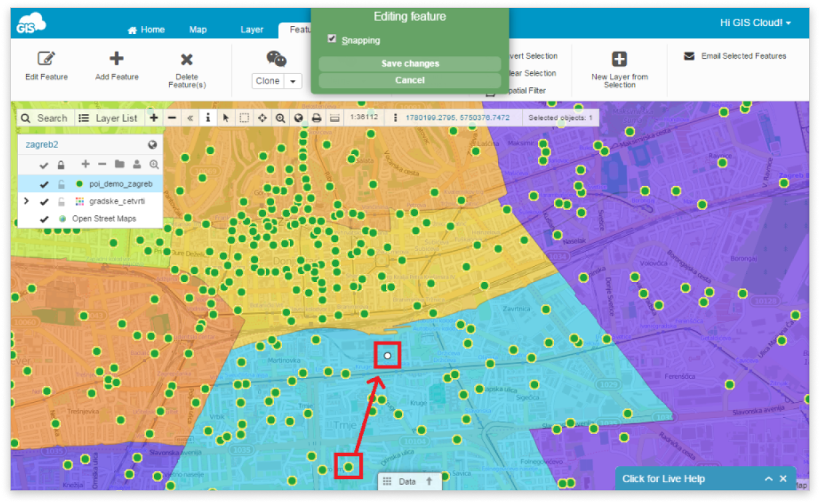The width and height of the screenshot is (820, 504).
Task: Disable the Snapping checkbox
Action: point(332,39)
